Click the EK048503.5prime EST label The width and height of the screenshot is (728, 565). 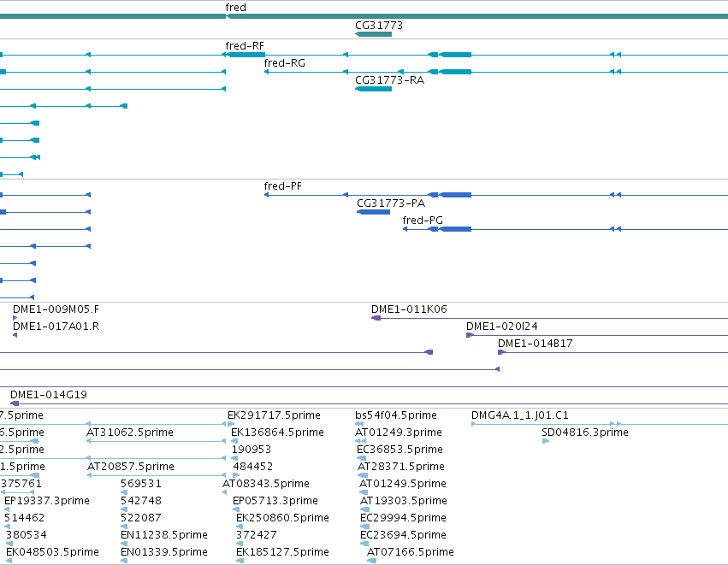[x=52, y=552]
